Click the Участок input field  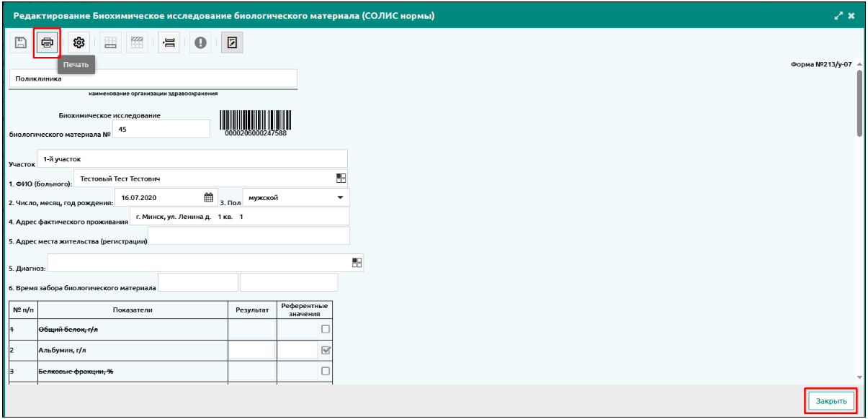192,158
